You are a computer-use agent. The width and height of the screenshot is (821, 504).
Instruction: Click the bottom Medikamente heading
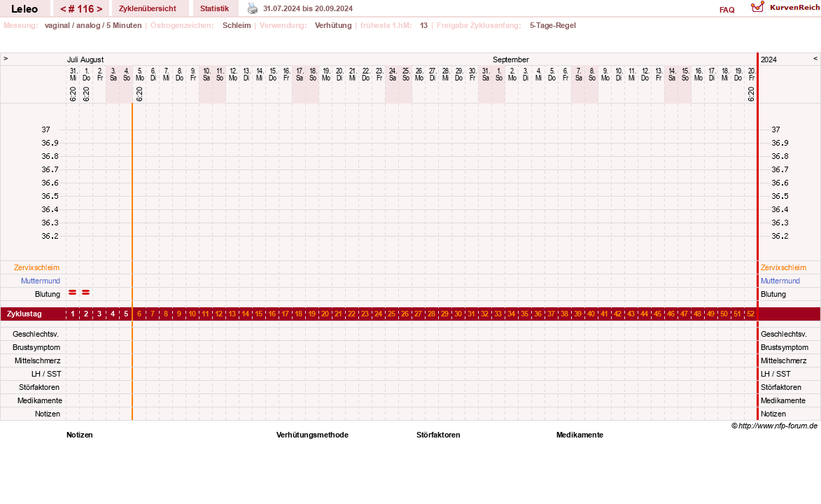pos(580,435)
